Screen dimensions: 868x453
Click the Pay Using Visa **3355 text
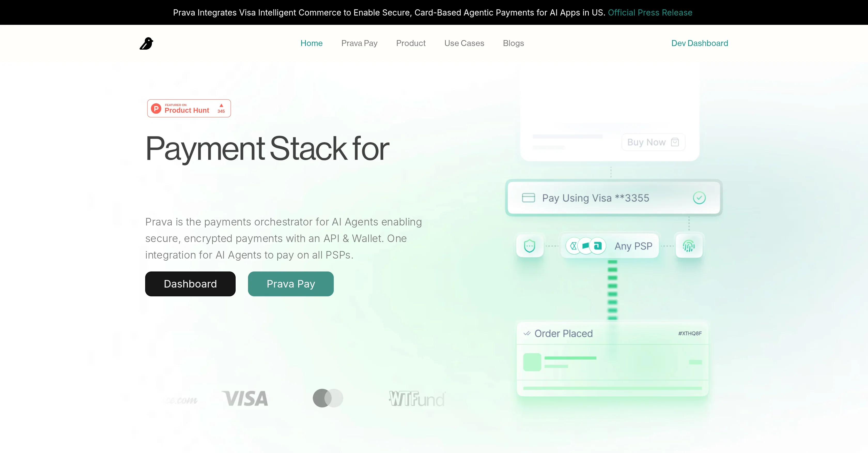(595, 198)
